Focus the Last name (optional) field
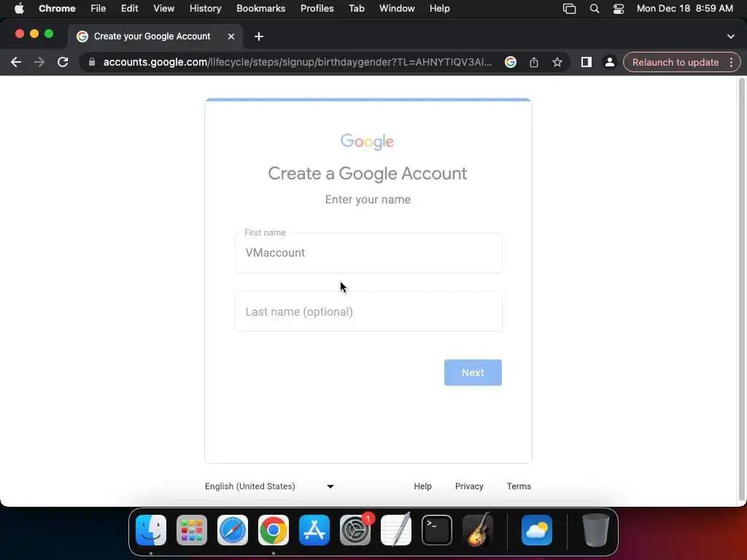This screenshot has height=560, width=747. (x=368, y=311)
